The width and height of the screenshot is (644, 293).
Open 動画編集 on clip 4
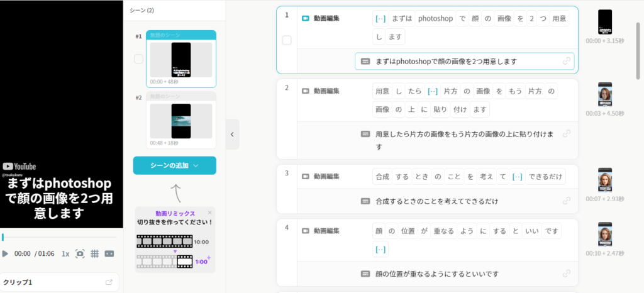[326, 231]
